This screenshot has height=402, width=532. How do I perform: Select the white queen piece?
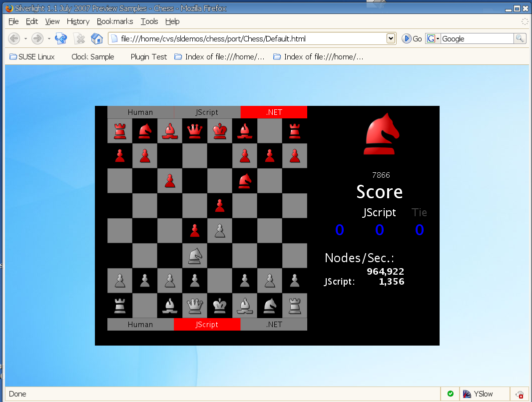click(x=195, y=306)
